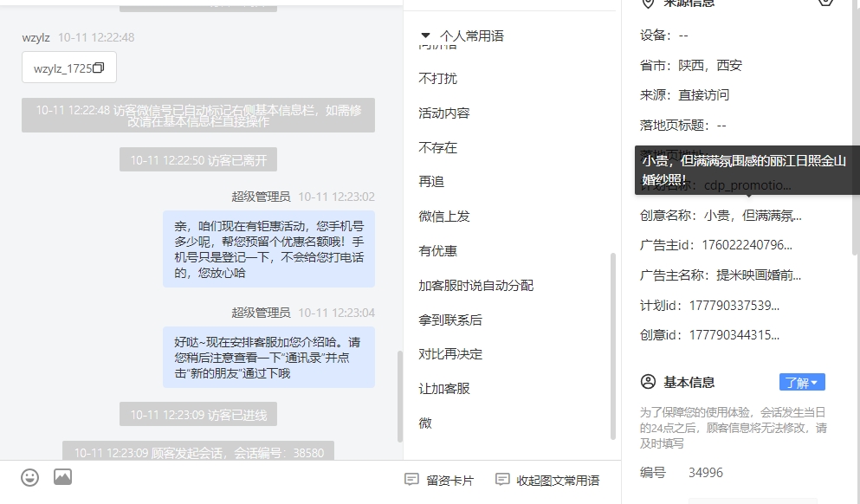This screenshot has height=504, width=860.
Task: Click the 12:23:02 promotion message bubble
Action: (268, 249)
